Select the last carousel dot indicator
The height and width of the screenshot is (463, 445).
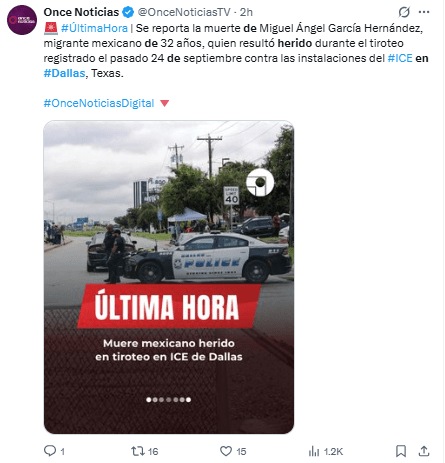[189, 400]
